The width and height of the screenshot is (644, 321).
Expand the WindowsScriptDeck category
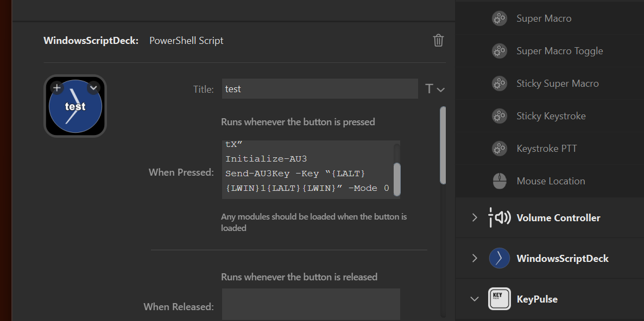coord(475,258)
